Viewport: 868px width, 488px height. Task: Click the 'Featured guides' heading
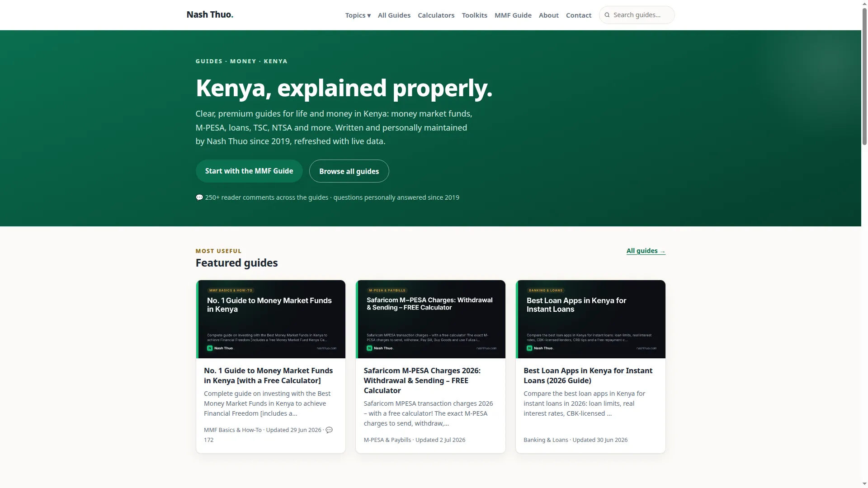236,263
